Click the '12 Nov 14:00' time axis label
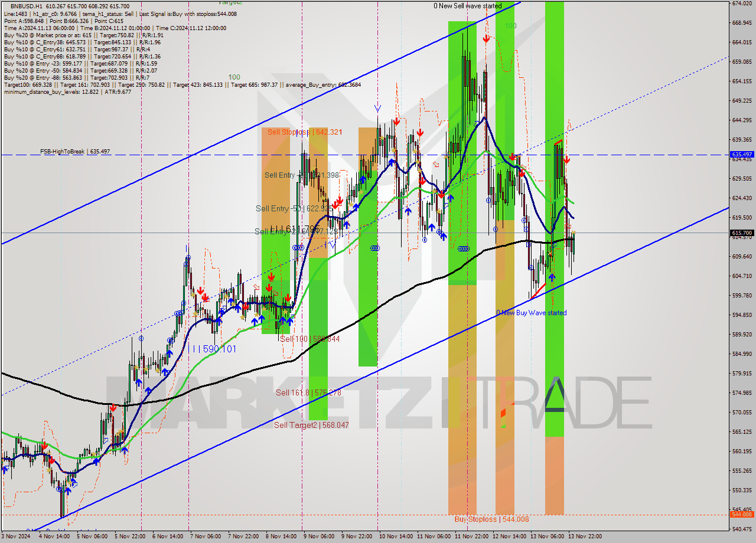 click(x=509, y=537)
